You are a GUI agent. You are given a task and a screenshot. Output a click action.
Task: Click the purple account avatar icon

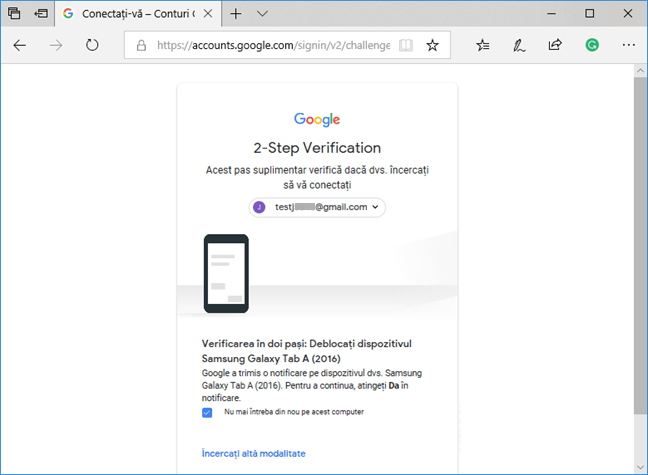pos(259,207)
